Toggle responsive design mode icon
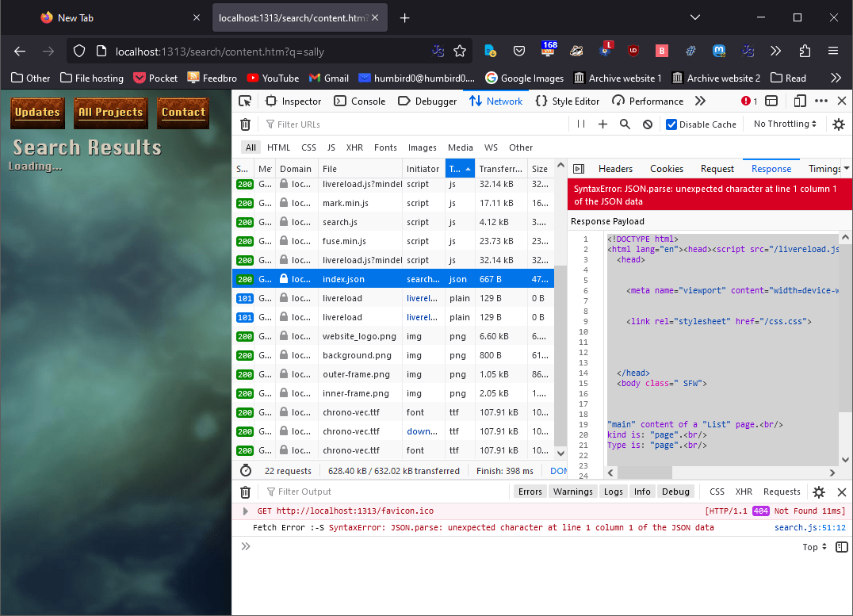This screenshot has height=616, width=853. [x=799, y=101]
